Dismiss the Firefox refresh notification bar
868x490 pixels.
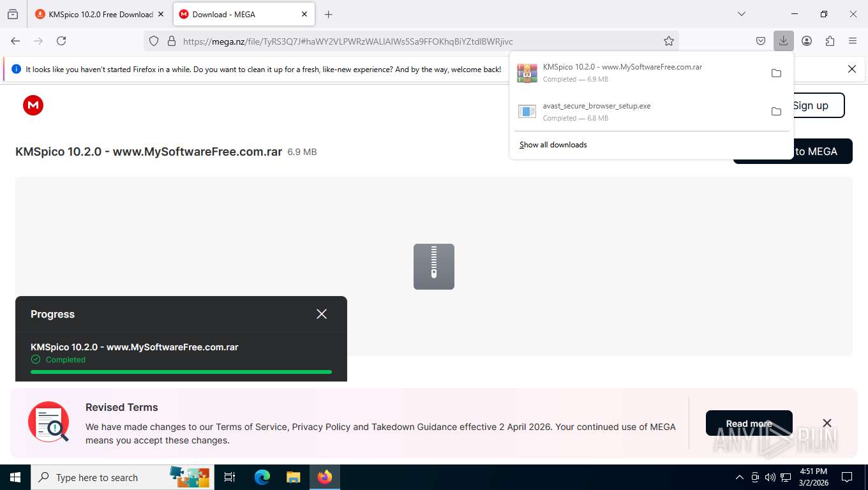852,69
